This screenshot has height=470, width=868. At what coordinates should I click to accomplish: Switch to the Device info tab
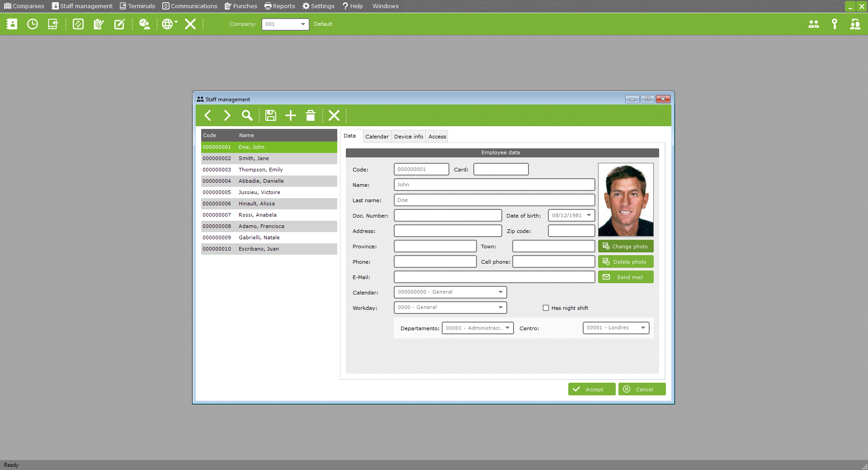pos(408,137)
